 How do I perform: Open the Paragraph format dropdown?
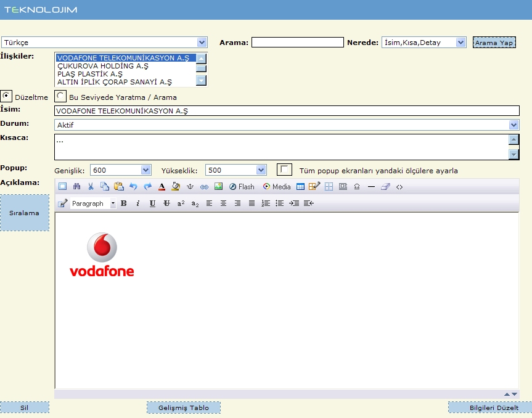(x=93, y=203)
